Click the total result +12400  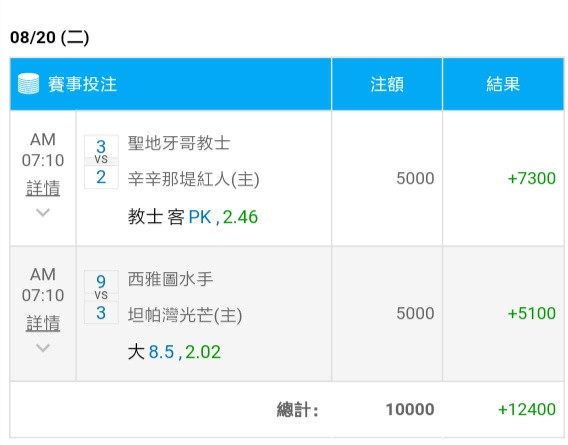[527, 409]
